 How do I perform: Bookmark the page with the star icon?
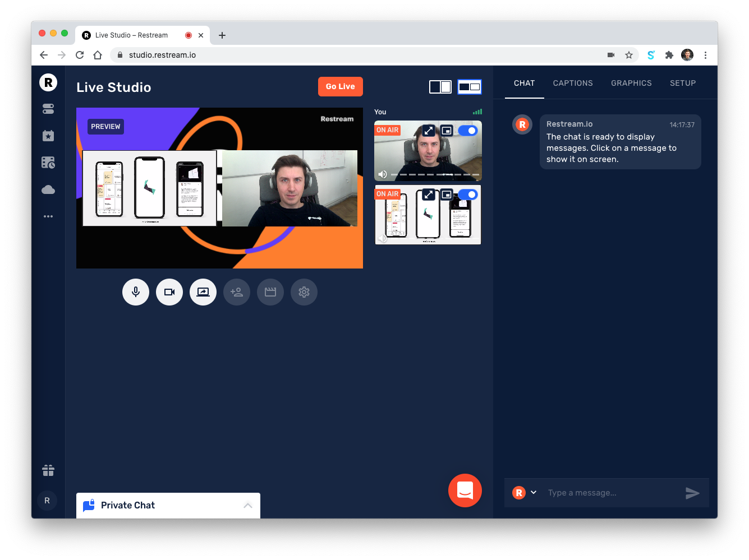point(629,55)
